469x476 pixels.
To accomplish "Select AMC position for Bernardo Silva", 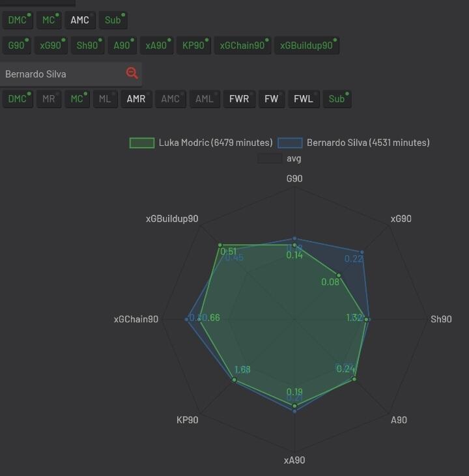I will (171, 99).
